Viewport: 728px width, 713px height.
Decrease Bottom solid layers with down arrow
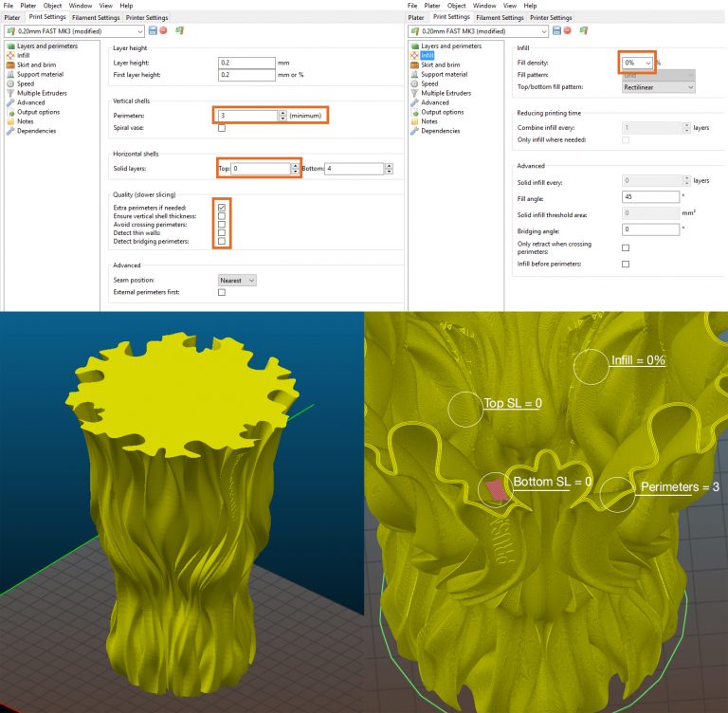coord(389,172)
